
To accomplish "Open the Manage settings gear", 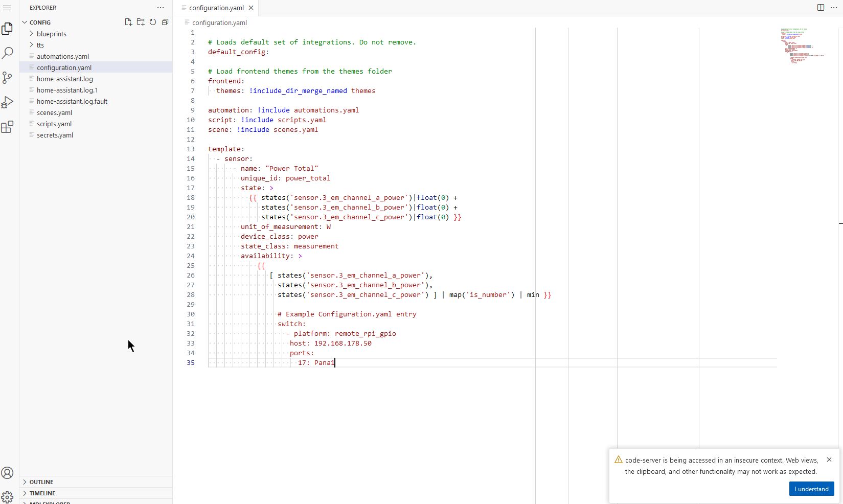I will pos(8,496).
